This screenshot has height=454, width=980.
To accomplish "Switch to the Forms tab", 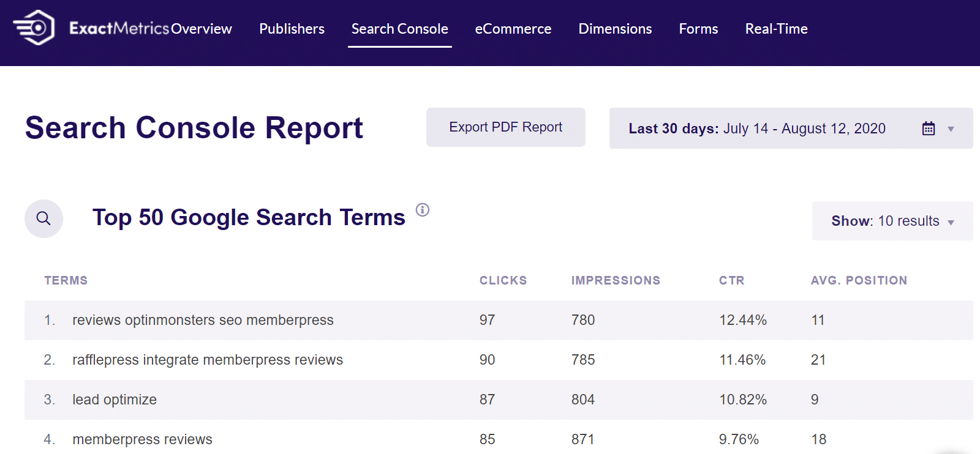I will tap(698, 29).
